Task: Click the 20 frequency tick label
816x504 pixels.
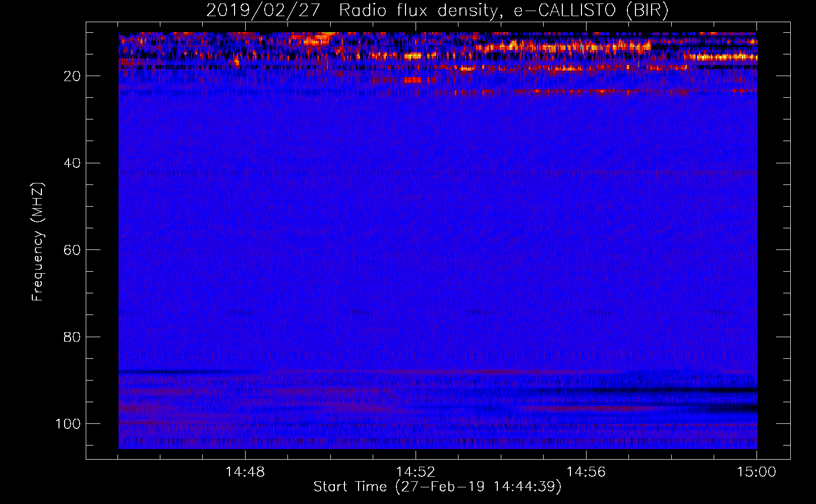Action: click(72, 76)
